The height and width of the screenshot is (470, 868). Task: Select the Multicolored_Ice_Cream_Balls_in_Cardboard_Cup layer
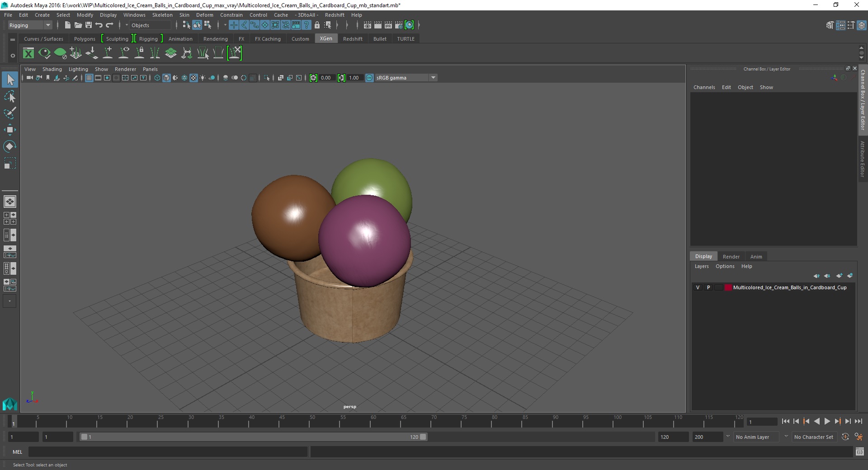[x=790, y=287]
